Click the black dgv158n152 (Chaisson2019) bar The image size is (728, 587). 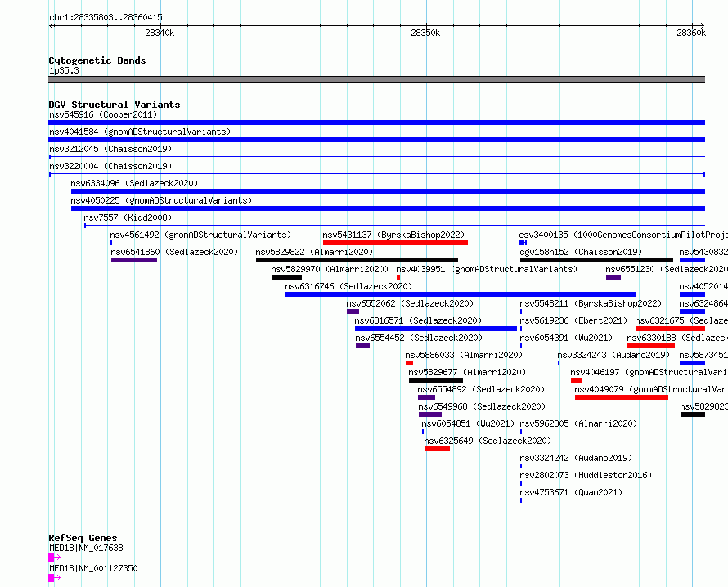pos(596,260)
